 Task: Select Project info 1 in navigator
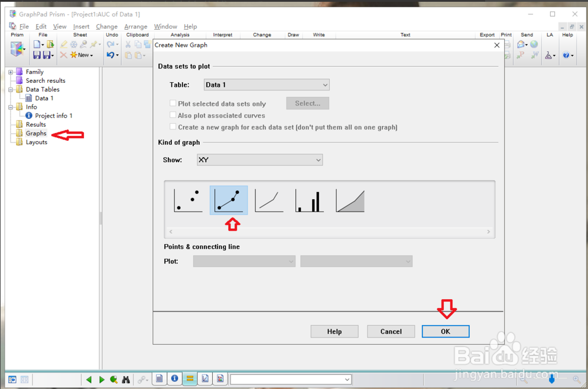(x=54, y=116)
